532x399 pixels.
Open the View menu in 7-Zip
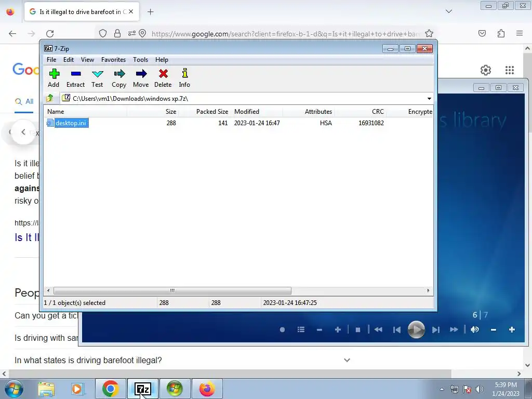point(87,60)
